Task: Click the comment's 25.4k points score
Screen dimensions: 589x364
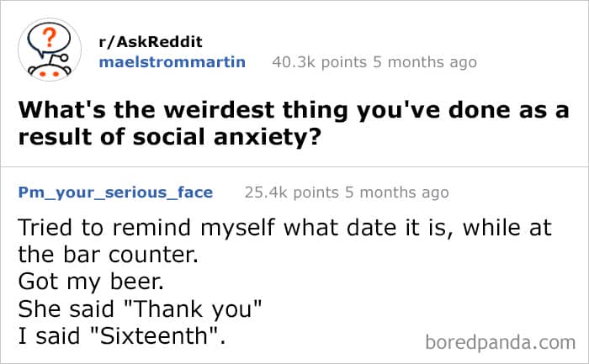Action: click(290, 193)
